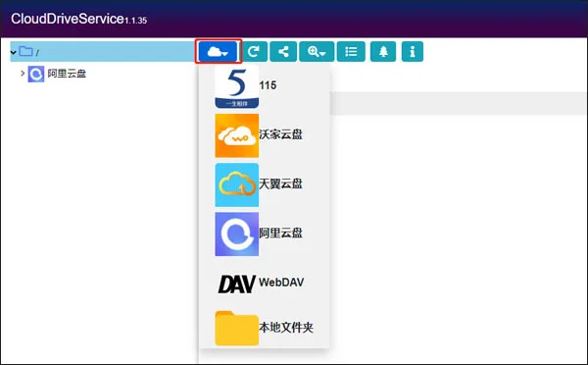This screenshot has width=588, height=365.
Task: Open the add cloud drive dropdown button
Action: click(218, 51)
